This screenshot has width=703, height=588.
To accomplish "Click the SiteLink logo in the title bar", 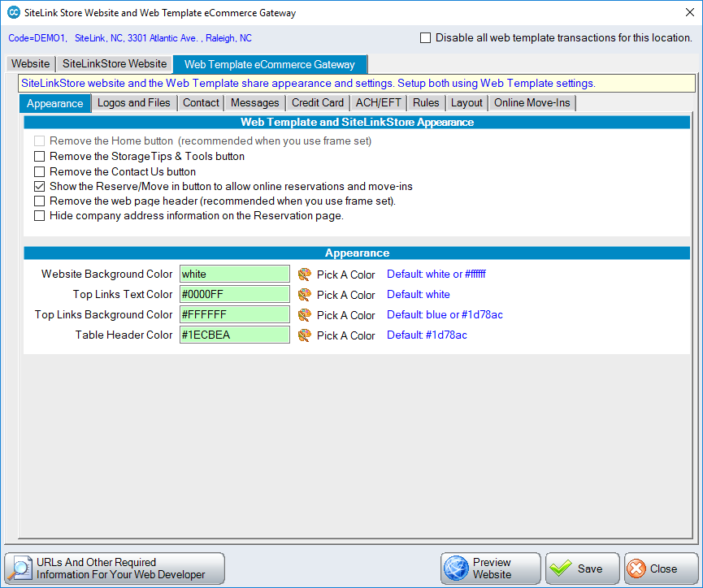I will pyautogui.click(x=14, y=12).
